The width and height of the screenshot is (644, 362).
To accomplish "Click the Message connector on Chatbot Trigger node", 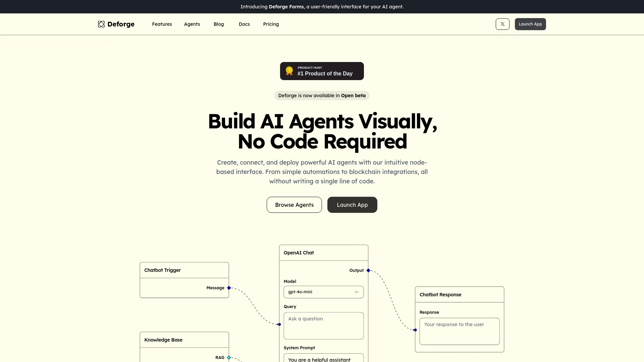I will click(229, 288).
